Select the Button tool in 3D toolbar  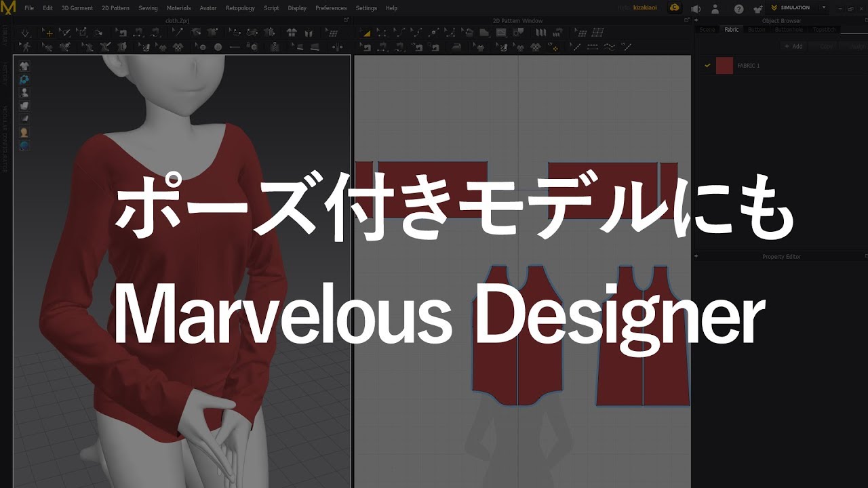point(218,47)
